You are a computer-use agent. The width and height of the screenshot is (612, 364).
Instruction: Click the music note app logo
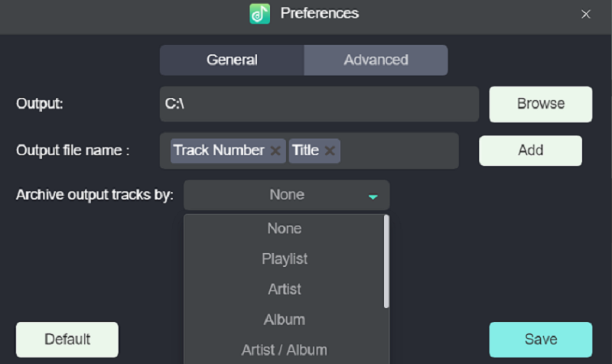(260, 14)
